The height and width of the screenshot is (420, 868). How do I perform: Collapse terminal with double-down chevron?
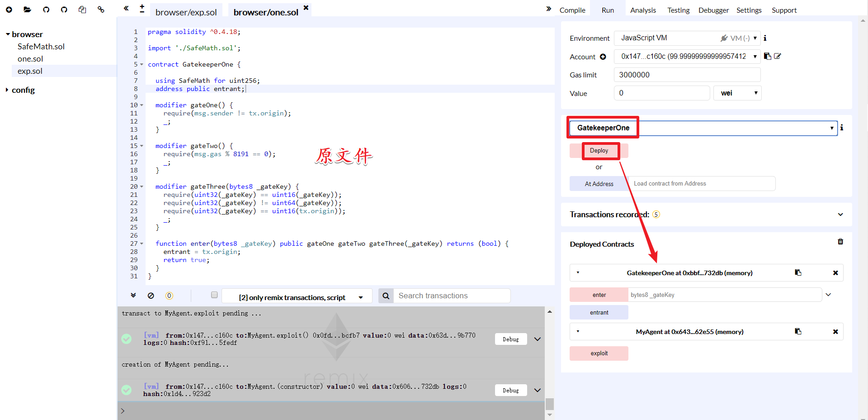click(133, 295)
